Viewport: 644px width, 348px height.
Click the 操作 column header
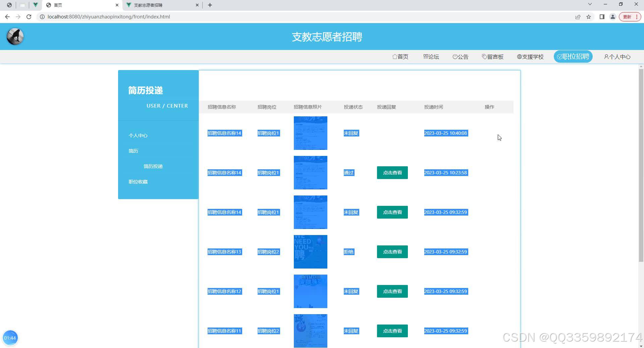[489, 107]
